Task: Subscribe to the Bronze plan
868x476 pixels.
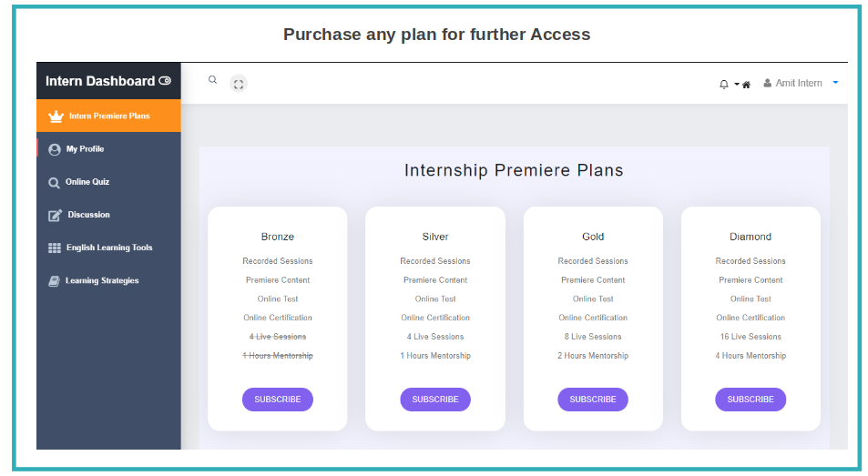Action: click(x=277, y=400)
